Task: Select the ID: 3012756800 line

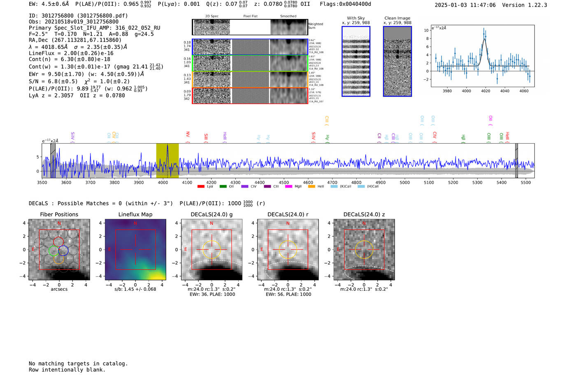Action: click(x=78, y=16)
